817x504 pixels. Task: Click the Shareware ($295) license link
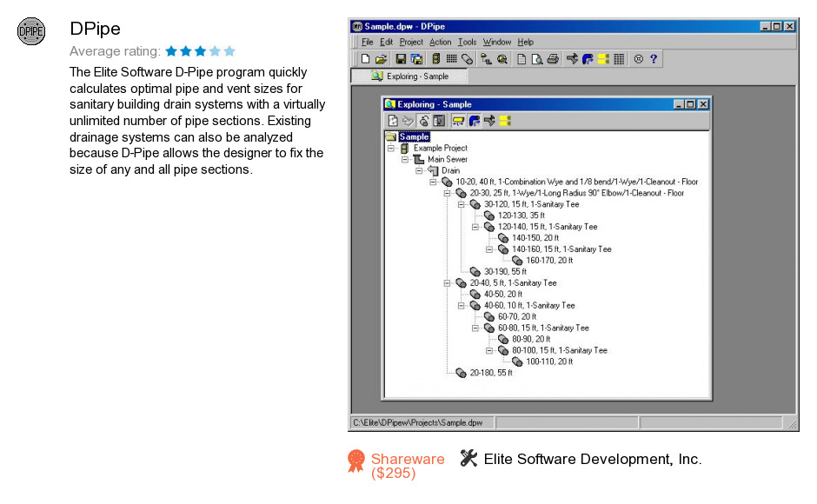pyautogui.click(x=408, y=466)
